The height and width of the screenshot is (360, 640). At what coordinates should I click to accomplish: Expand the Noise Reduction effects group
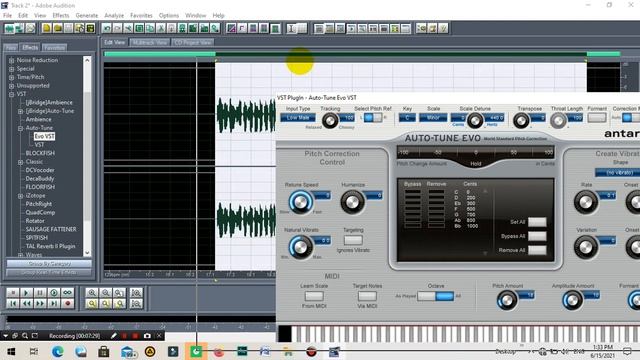pyautogui.click(x=11, y=60)
